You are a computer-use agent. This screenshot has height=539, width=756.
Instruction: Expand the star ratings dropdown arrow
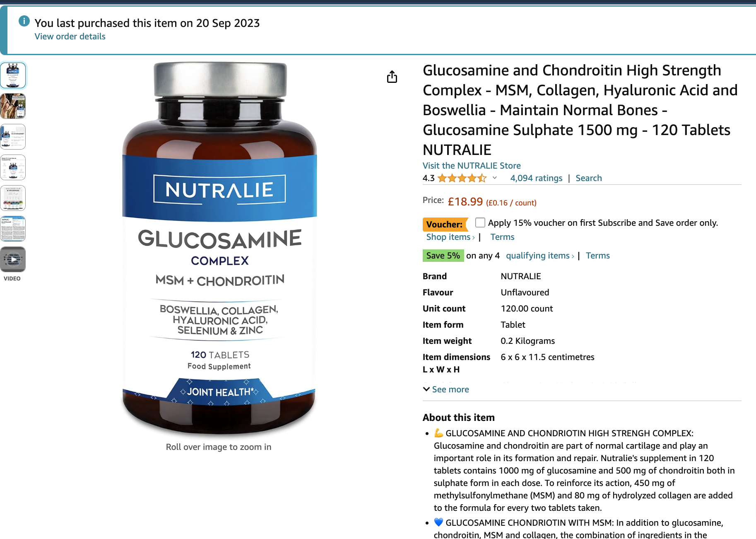click(x=494, y=178)
